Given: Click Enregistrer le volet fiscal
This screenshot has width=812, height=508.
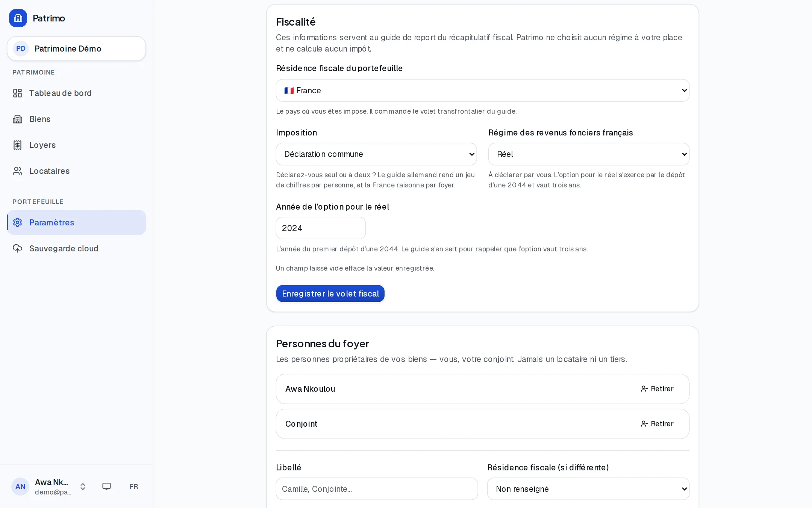Looking at the screenshot, I should (x=330, y=294).
